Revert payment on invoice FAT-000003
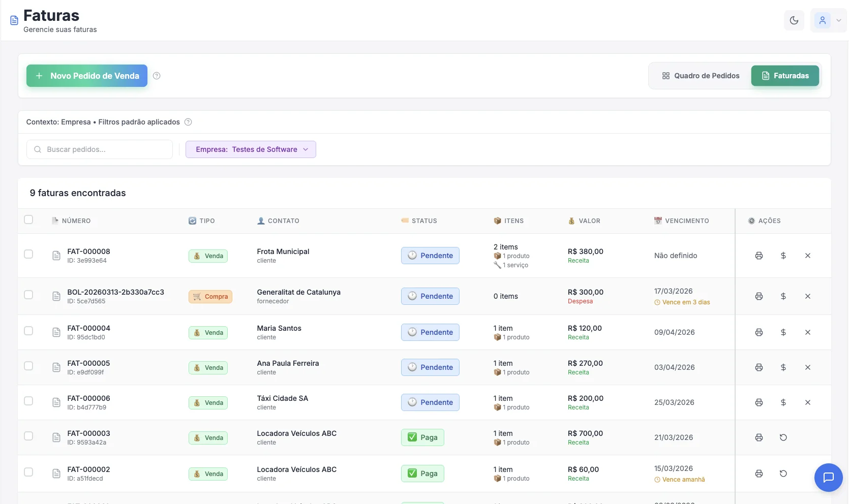Image resolution: width=849 pixels, height=504 pixels. click(783, 437)
